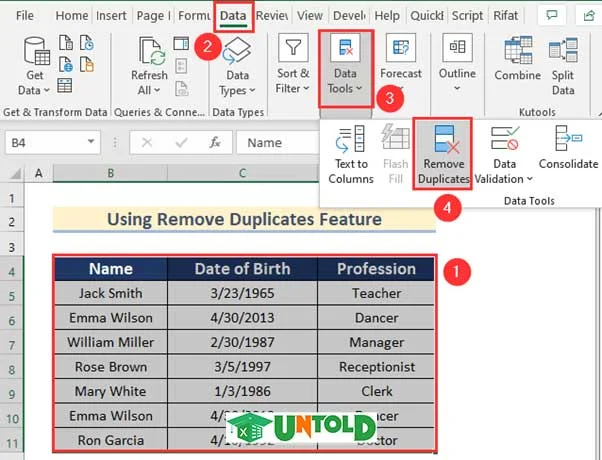602x460 pixels.
Task: Expand the Sort & Filter dropdown arrow
Action: tap(306, 89)
